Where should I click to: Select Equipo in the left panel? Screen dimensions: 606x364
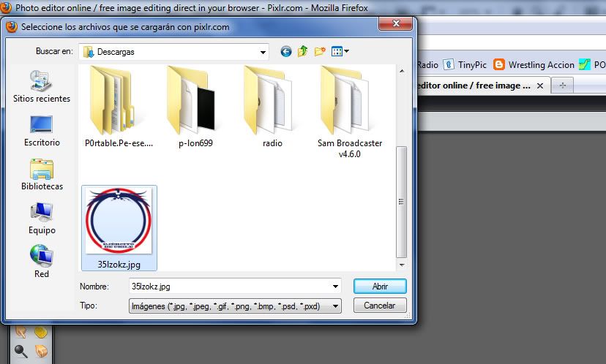42,219
